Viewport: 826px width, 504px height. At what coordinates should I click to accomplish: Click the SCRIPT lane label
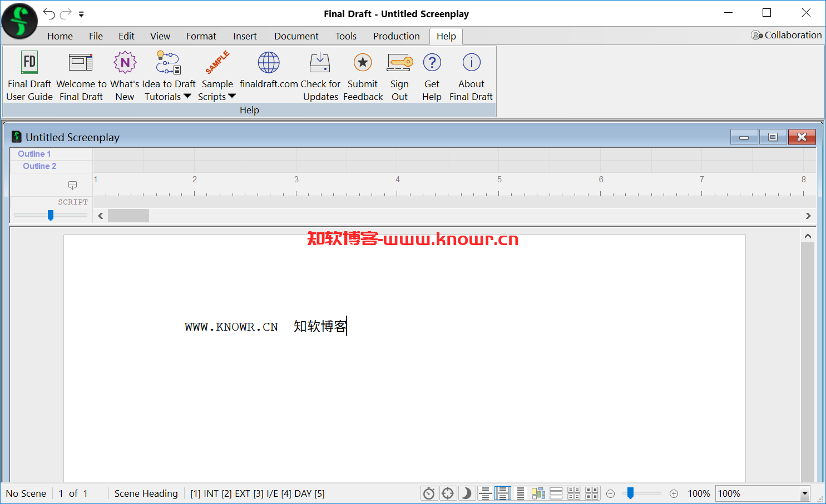pos(73,202)
